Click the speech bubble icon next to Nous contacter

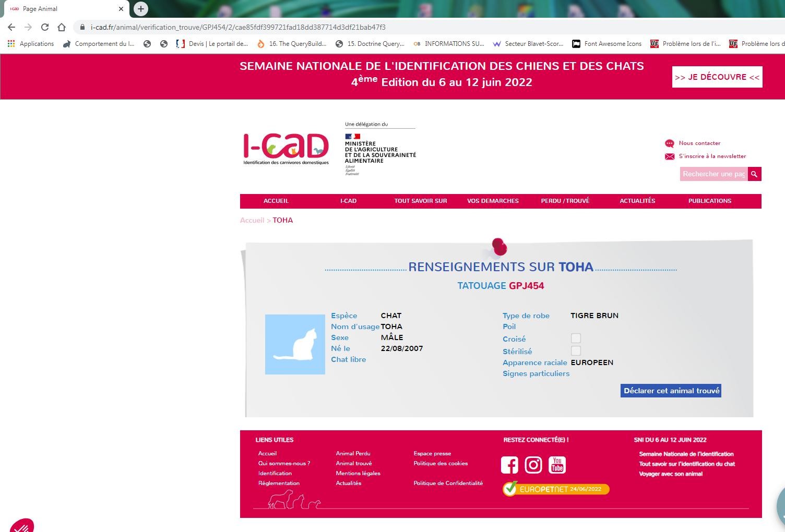click(x=670, y=143)
